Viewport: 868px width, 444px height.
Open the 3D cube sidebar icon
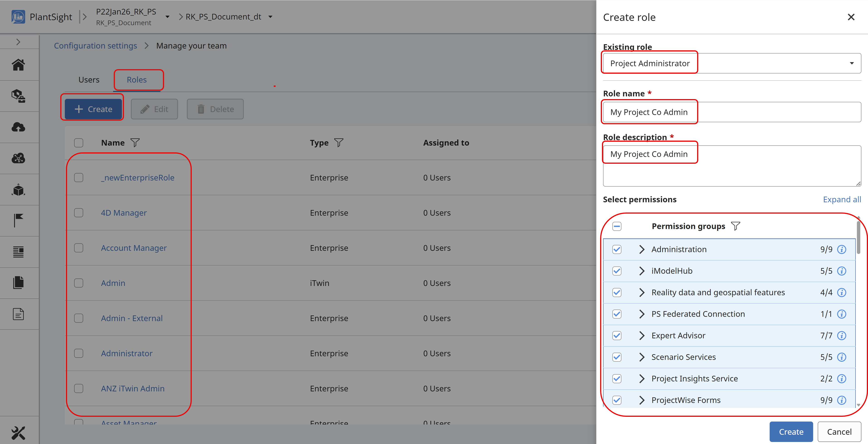coord(19,190)
